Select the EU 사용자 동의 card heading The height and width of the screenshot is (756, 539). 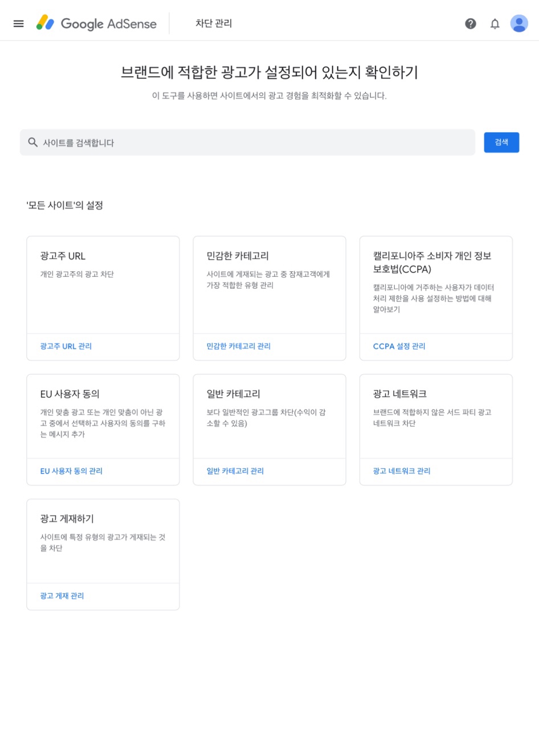pyautogui.click(x=70, y=394)
